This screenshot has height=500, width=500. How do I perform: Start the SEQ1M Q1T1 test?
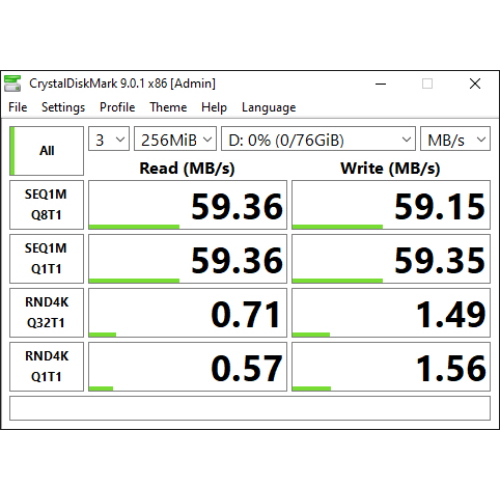click(x=46, y=259)
